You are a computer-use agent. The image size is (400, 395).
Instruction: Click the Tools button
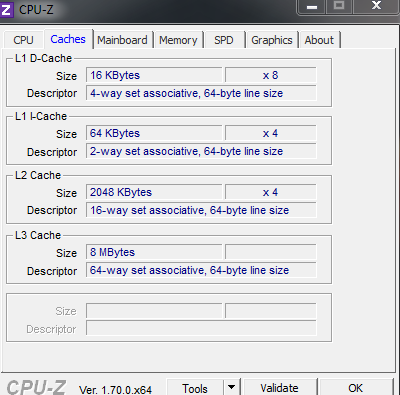click(x=195, y=387)
